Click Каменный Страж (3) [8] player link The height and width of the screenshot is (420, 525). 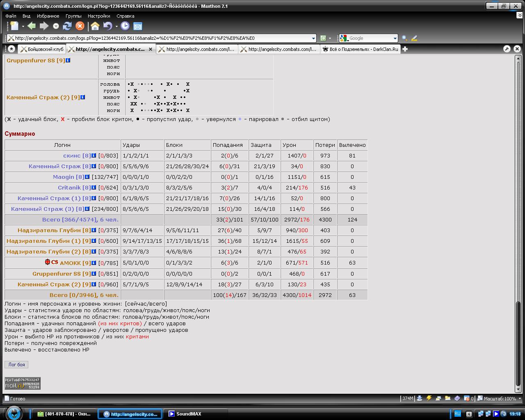tap(48, 209)
